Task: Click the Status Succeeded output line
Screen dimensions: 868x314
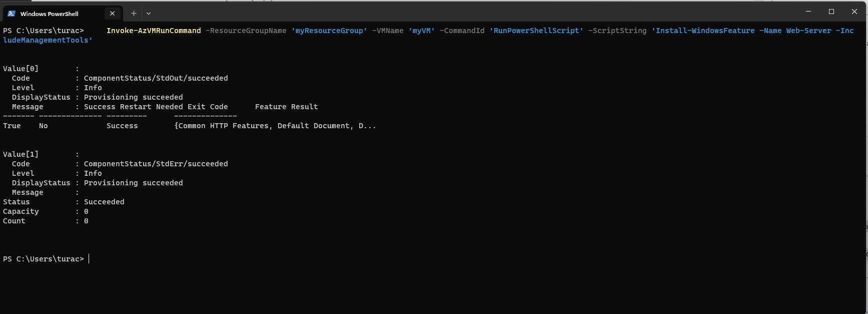Action: (104, 202)
